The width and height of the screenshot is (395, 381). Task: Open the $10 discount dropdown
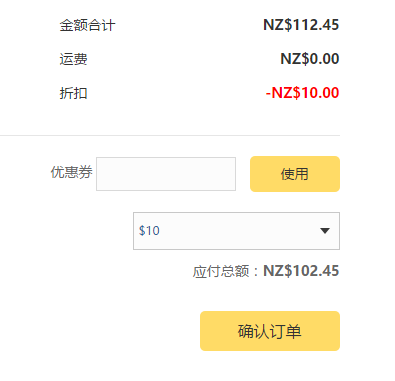click(x=236, y=231)
